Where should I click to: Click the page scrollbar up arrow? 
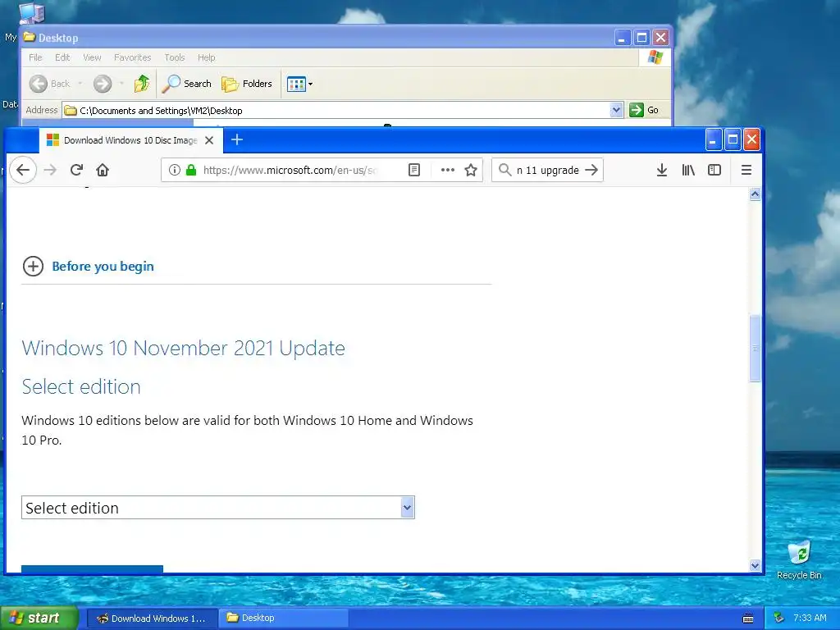[755, 194]
